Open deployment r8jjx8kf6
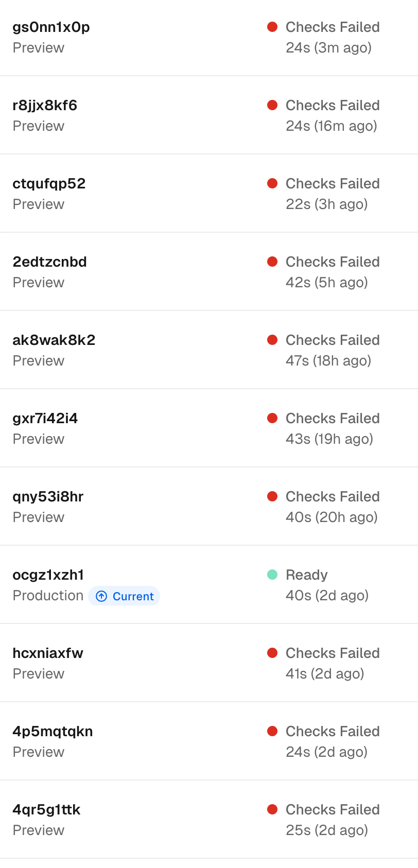The image size is (418, 868). pos(45,105)
